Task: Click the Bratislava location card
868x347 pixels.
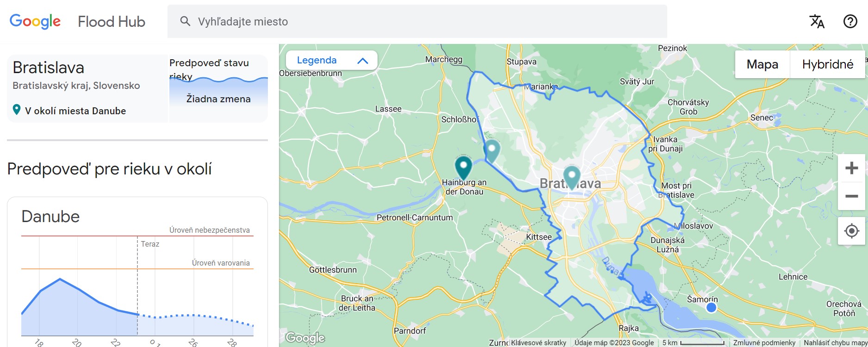Action: (x=87, y=88)
